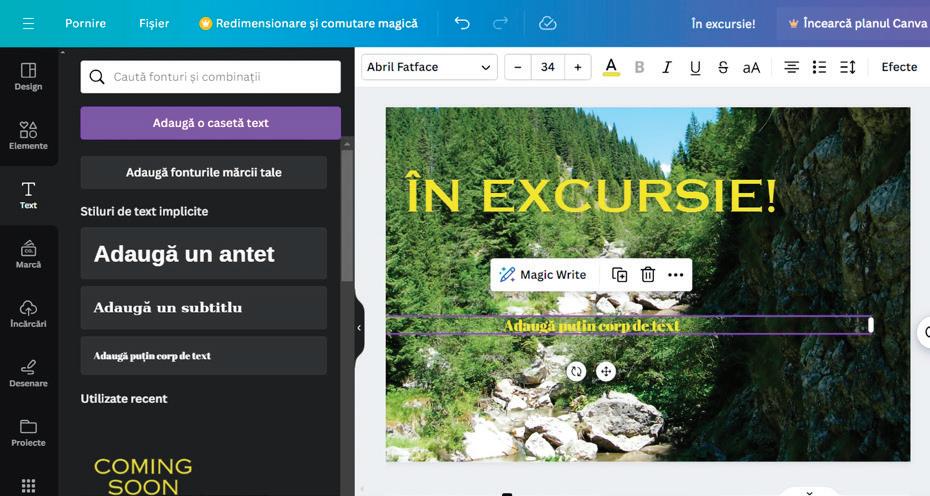Click the font size value 34

pyautogui.click(x=548, y=67)
